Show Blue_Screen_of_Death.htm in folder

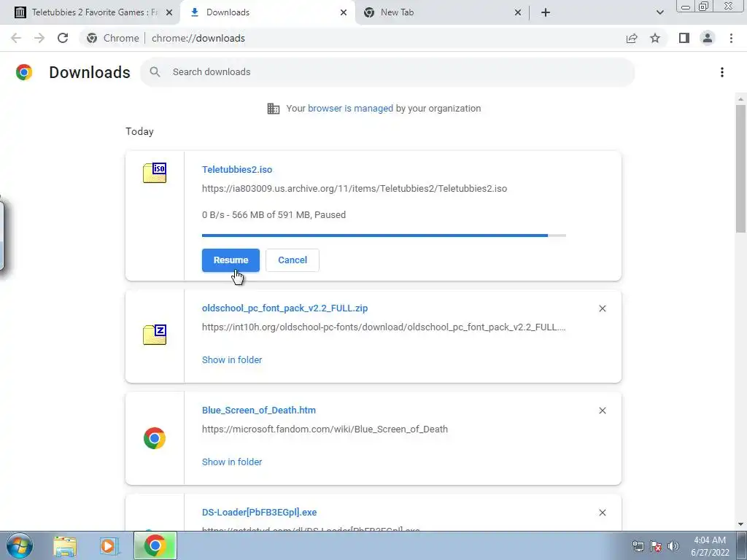click(231, 462)
